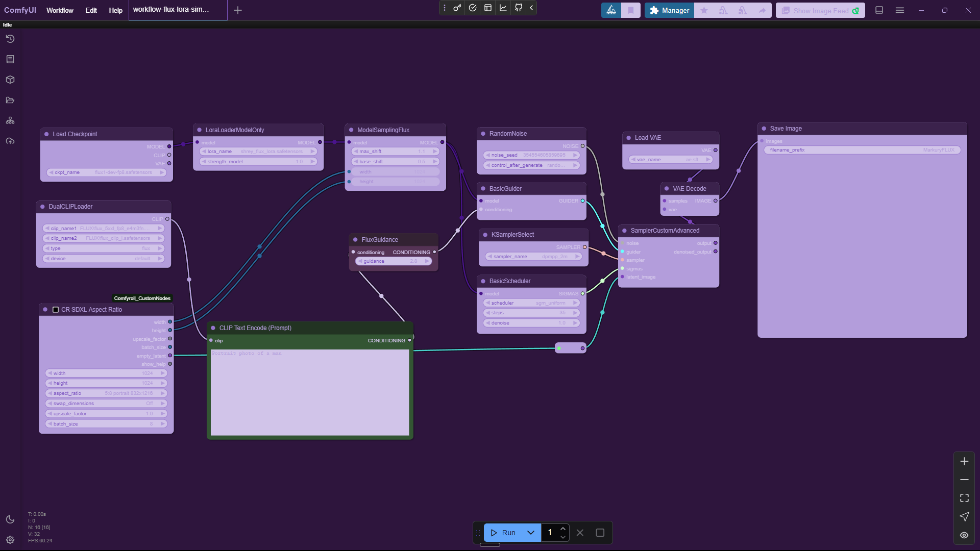Click the circled checkmark toolbar icon
The image size is (980, 551).
coord(473,8)
